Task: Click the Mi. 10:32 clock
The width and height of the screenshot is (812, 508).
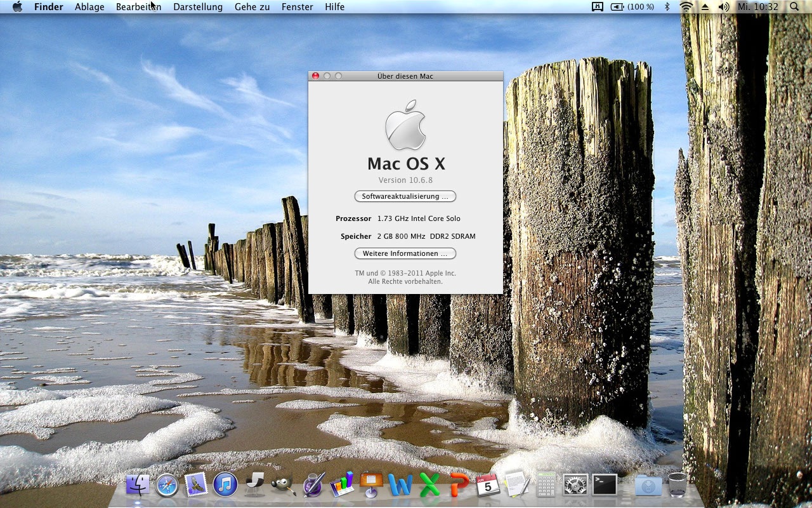Action: (x=757, y=7)
